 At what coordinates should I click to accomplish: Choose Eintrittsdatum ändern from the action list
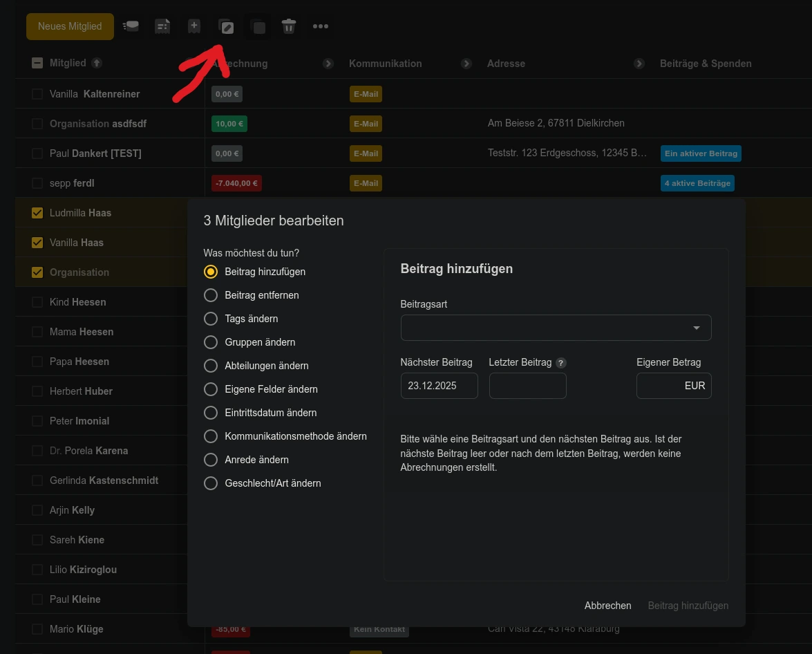coord(211,413)
